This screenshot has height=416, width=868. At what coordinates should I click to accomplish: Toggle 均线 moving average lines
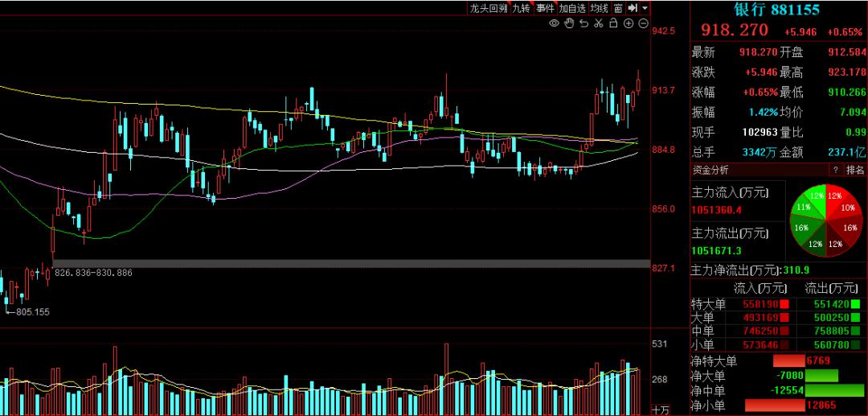[600, 8]
